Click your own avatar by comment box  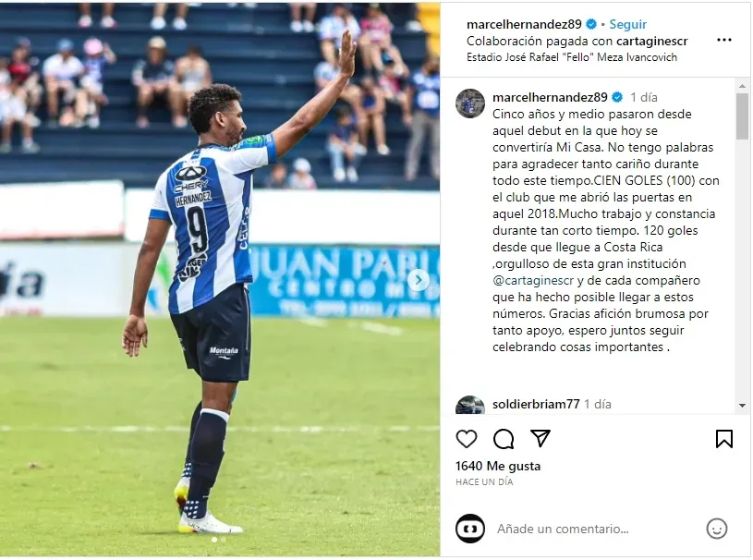469,529
